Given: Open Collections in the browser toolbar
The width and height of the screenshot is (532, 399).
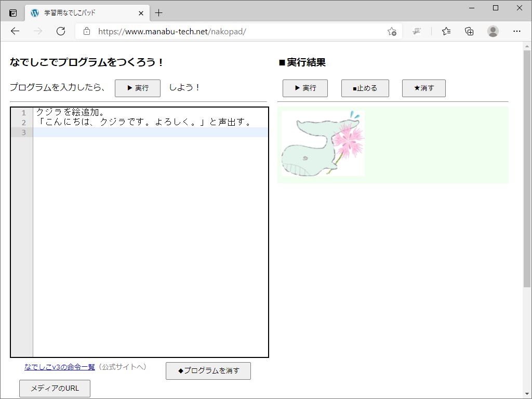Looking at the screenshot, I should coord(469,31).
